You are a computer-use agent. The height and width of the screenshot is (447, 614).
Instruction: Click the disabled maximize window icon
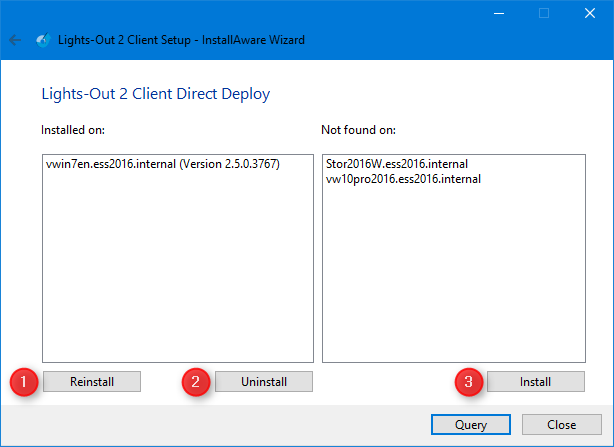coord(544,13)
